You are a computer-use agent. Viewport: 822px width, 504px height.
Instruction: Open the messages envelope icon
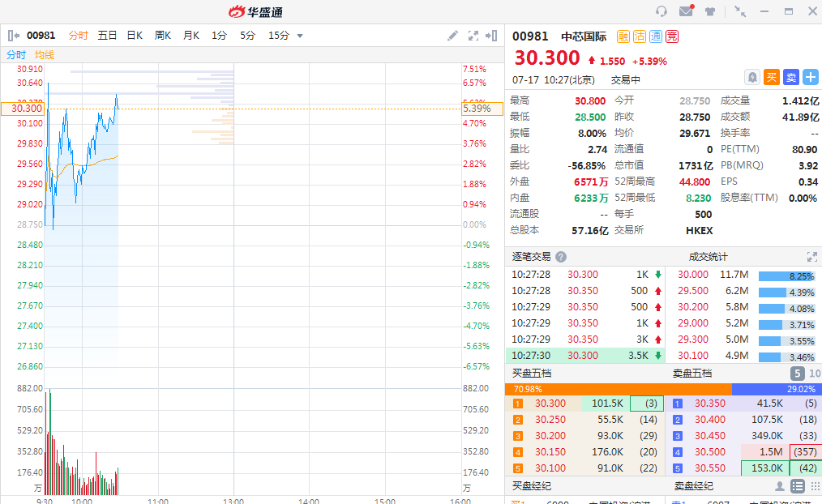click(x=686, y=11)
